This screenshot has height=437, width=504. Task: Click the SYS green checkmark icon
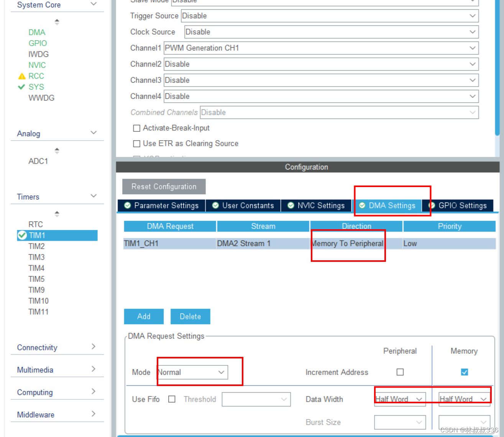click(21, 87)
